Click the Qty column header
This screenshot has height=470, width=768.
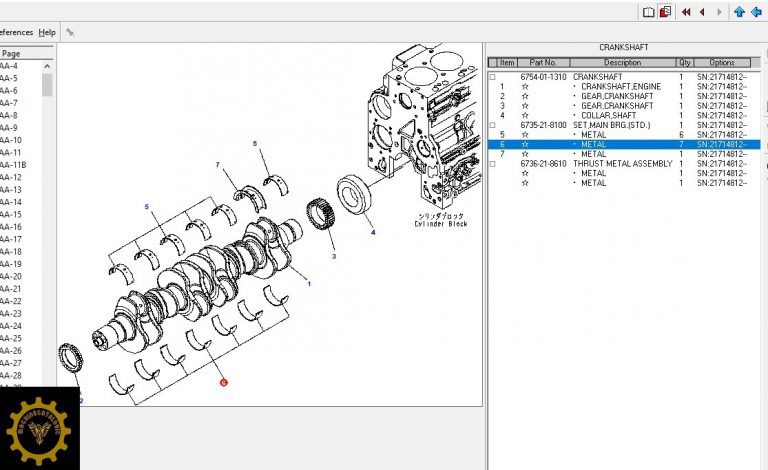click(684, 63)
